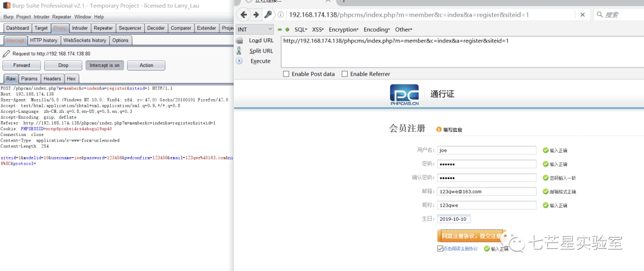Open the proxy Options tab
The width and height of the screenshot is (644, 271).
click(120, 41)
